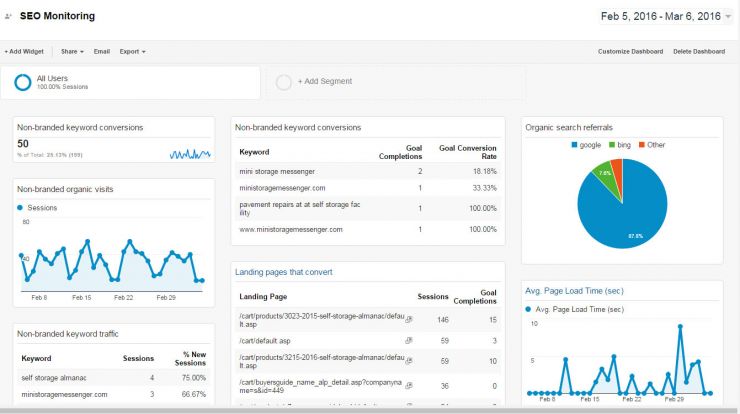Image resolution: width=740 pixels, height=414 pixels.
Task: Click the Landing Page column header
Action: 263,296
